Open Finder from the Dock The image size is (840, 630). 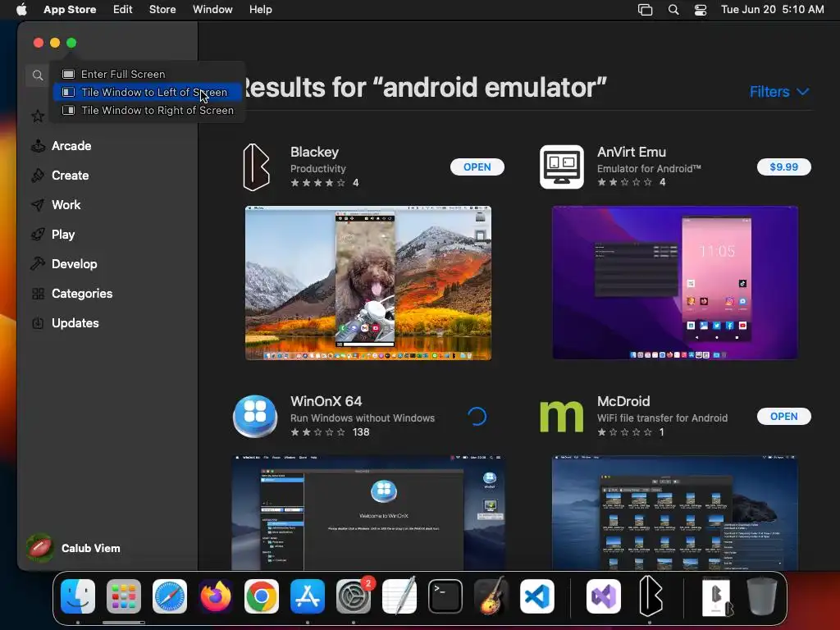[78, 596]
